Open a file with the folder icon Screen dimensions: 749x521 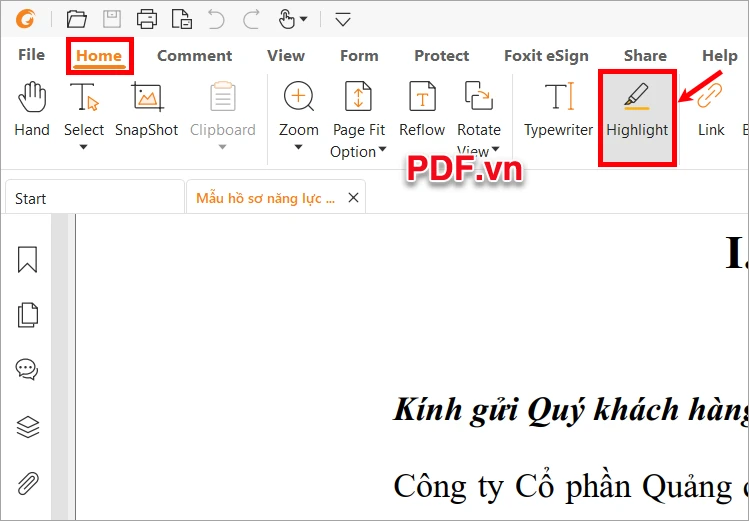click(x=76, y=20)
